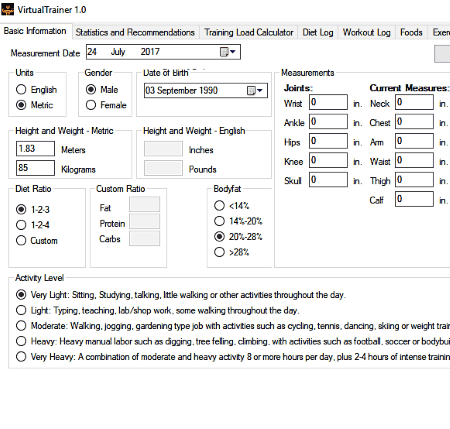The width and height of the screenshot is (450, 429).
Task: Click the height in Meters field
Action: [35, 149]
